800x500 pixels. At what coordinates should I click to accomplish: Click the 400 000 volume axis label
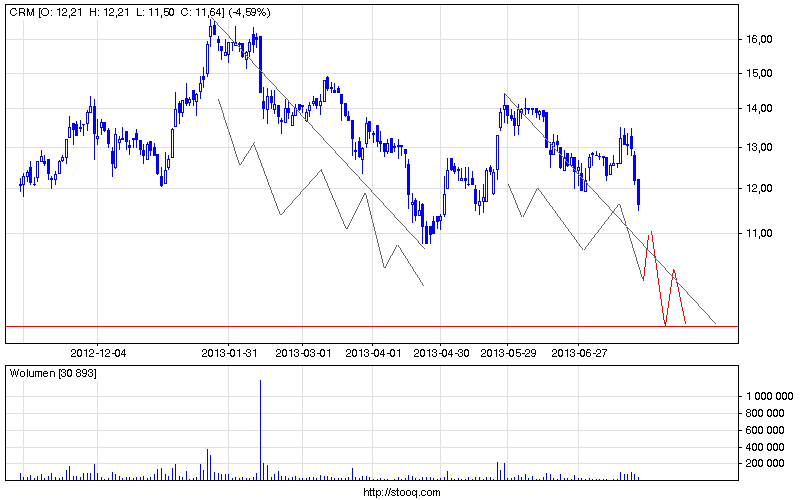[x=765, y=447]
